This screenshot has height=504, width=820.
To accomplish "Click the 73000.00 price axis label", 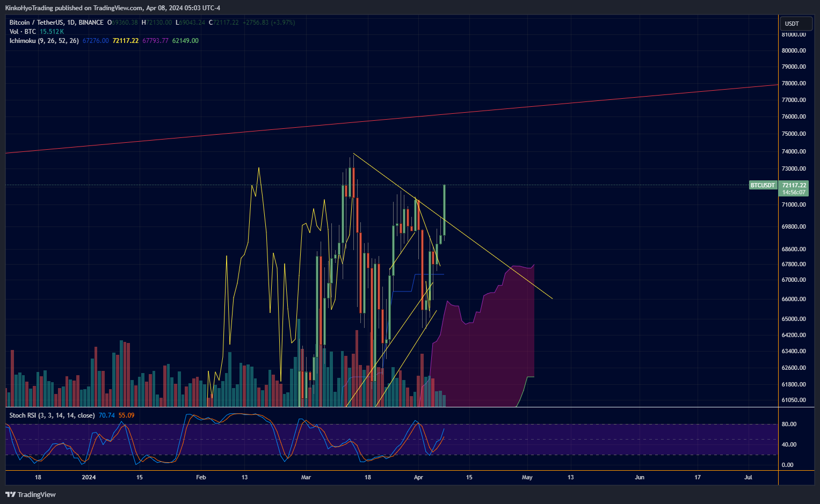I will (794, 169).
